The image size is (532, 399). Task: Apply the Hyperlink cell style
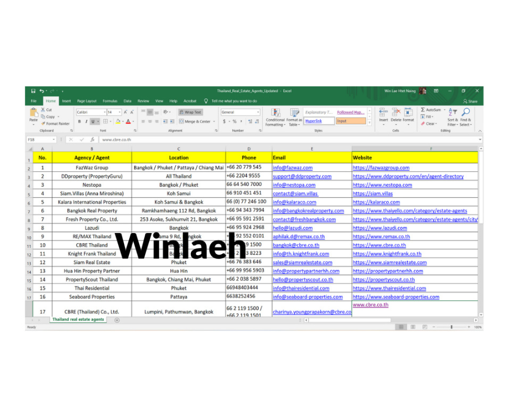[x=319, y=121]
